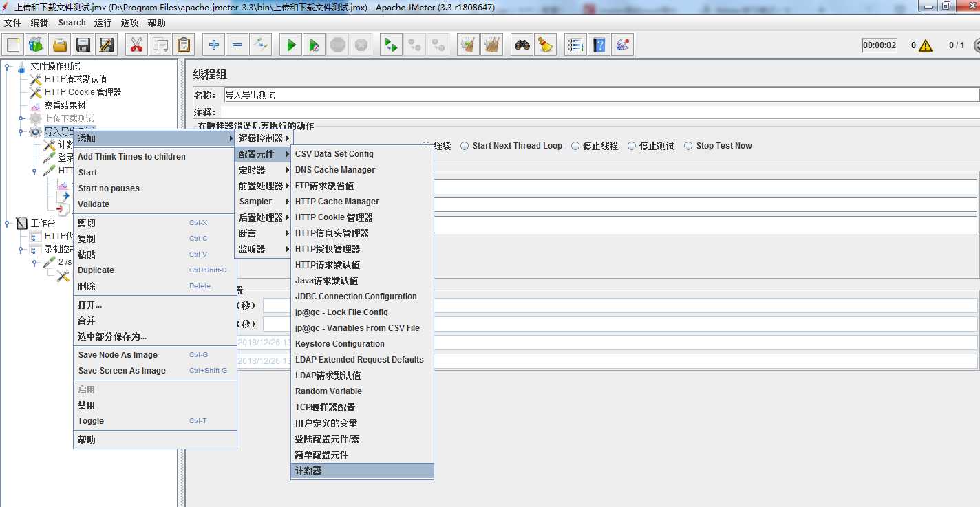Click the Collapse All minus icon
Viewport: 980px width, 507px height.
237,45
